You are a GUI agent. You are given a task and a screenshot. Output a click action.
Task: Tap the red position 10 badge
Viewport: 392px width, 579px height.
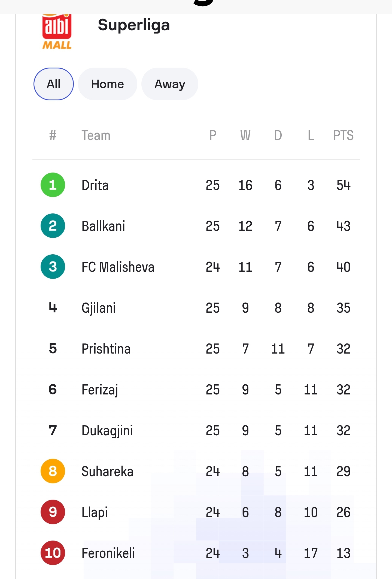53,553
